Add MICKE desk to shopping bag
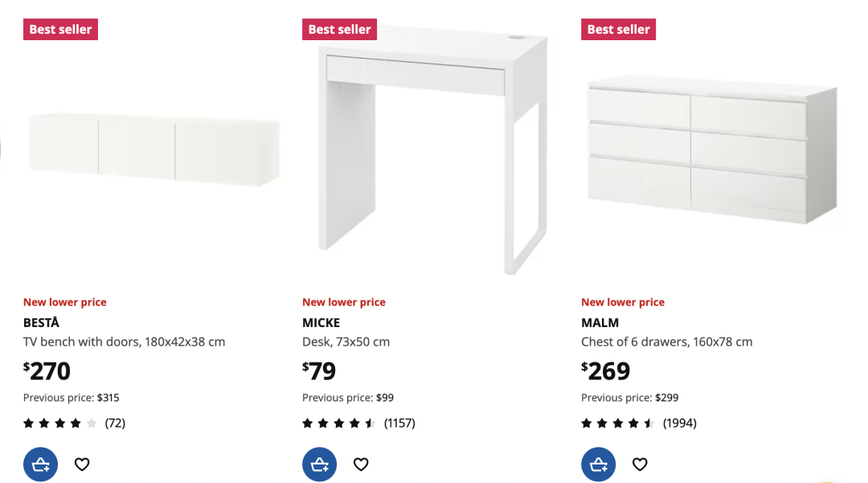This screenshot has height=483, width=868. coord(319,465)
